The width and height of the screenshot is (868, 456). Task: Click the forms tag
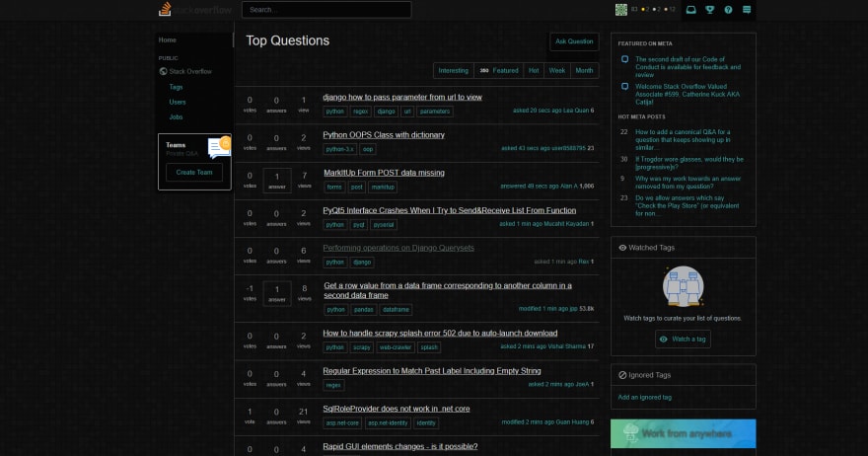[x=334, y=188]
